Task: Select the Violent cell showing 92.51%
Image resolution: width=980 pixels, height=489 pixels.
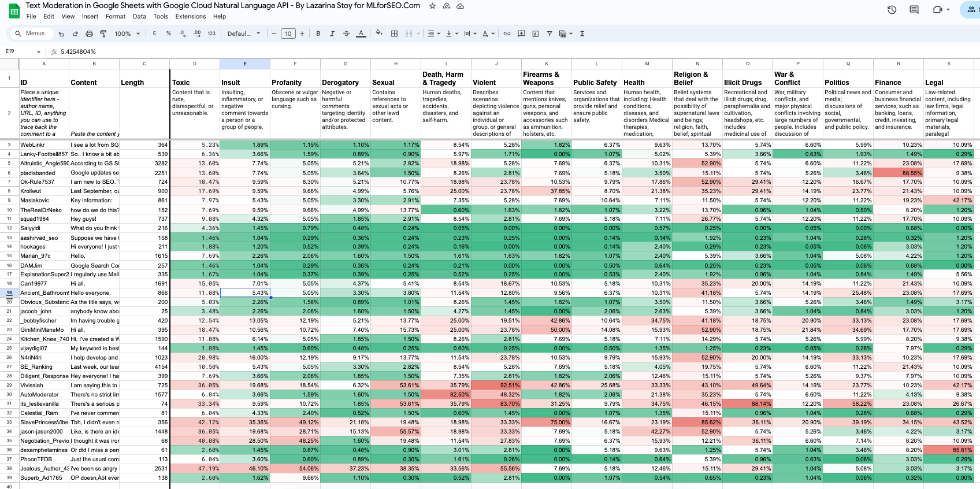Action: [x=496, y=385]
